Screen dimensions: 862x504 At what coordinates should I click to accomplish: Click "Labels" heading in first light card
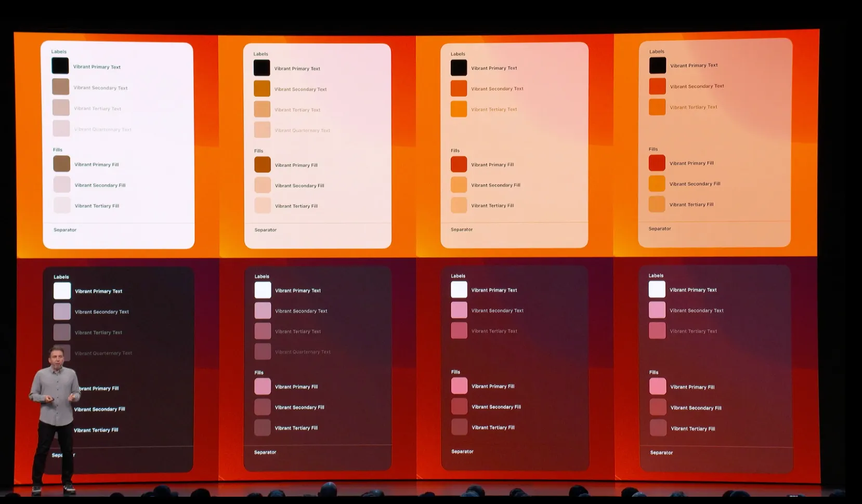(x=59, y=51)
